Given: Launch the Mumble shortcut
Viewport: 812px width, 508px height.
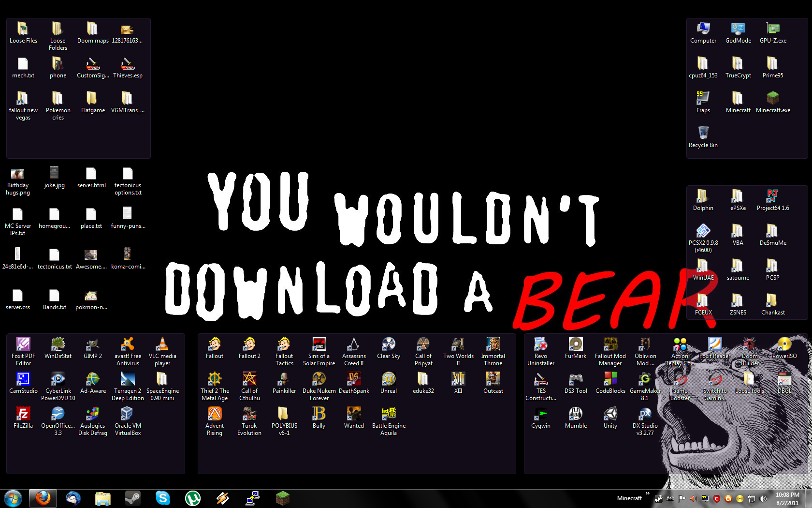Looking at the screenshot, I should pyautogui.click(x=576, y=414).
